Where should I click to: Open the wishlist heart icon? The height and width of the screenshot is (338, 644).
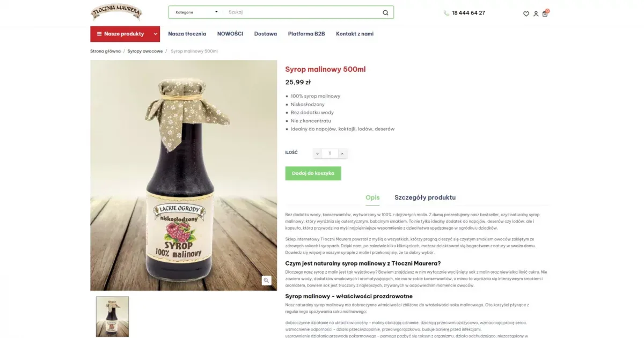(526, 13)
